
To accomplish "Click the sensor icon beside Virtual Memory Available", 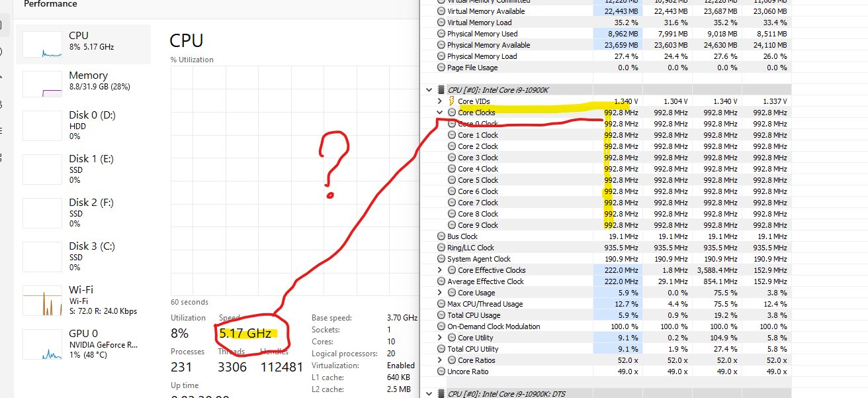I will point(441,11).
